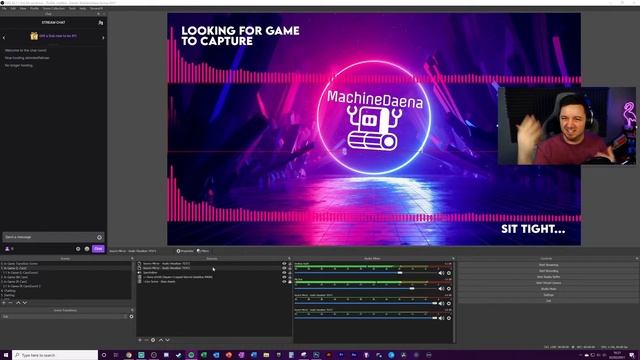Toggle lock on Spectralizer source
Screen dimensions: 640x360
(x=290, y=273)
